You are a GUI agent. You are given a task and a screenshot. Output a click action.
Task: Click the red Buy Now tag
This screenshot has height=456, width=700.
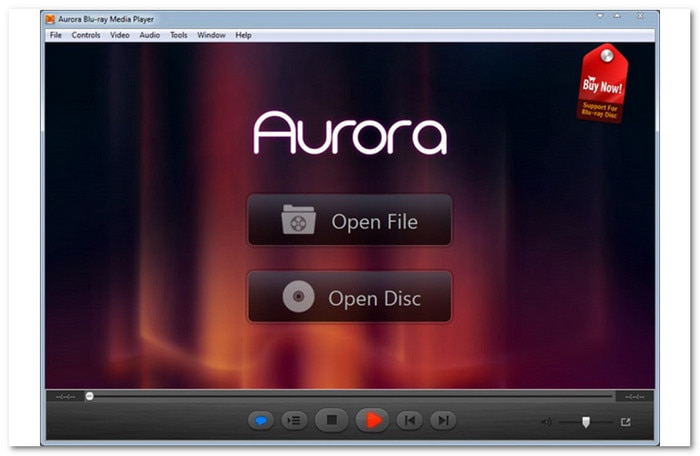pos(602,84)
